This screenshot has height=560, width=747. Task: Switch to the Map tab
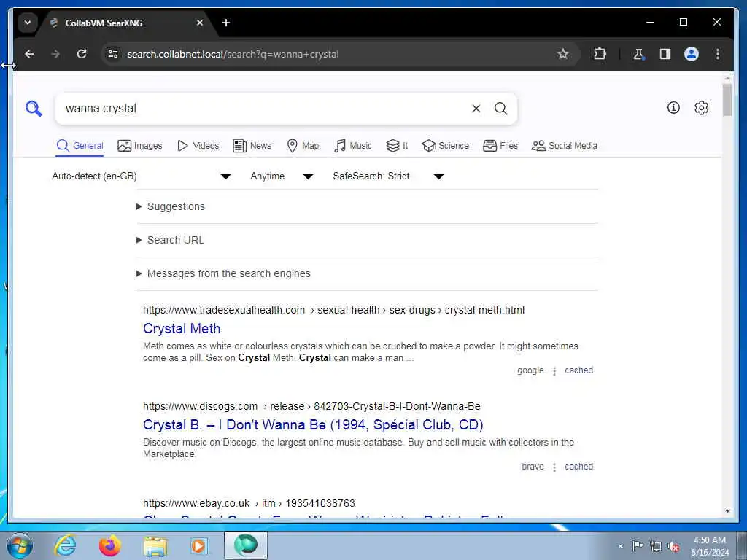[x=303, y=146]
